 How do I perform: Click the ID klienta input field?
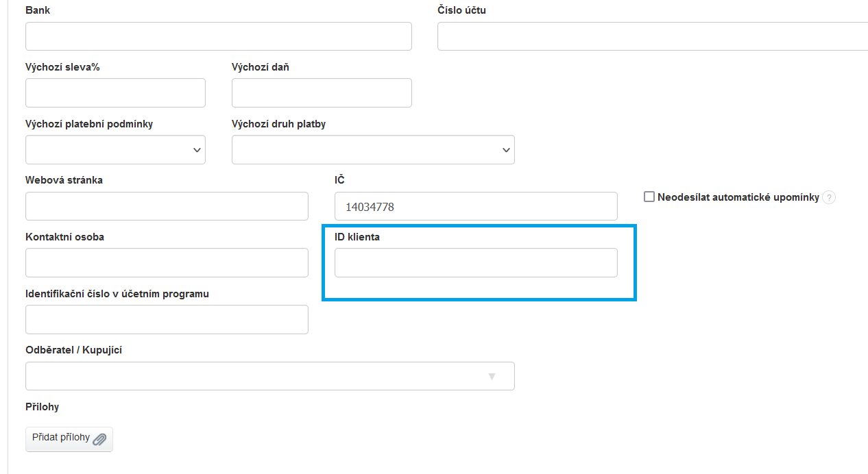tap(476, 263)
